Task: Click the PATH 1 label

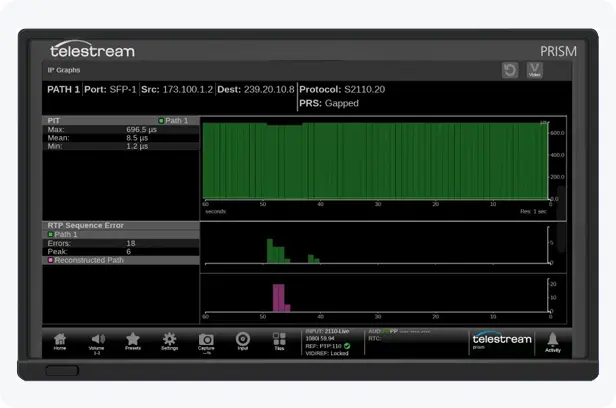Action: pyautogui.click(x=63, y=90)
